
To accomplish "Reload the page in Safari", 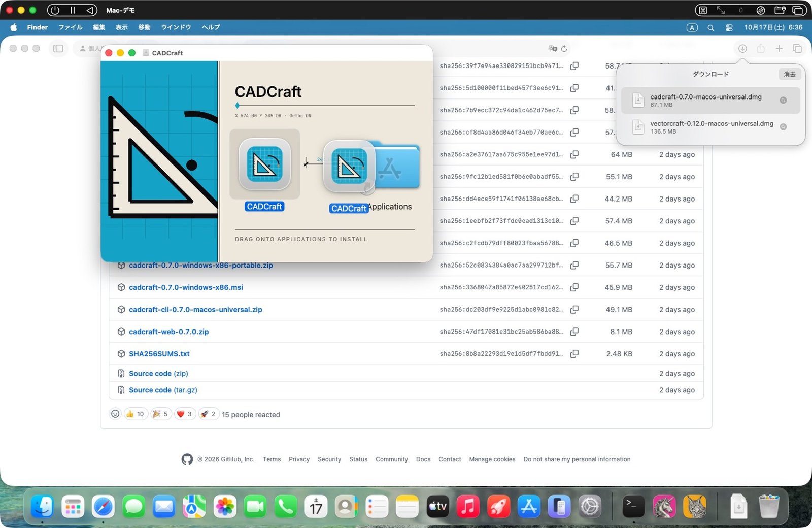I will click(564, 48).
